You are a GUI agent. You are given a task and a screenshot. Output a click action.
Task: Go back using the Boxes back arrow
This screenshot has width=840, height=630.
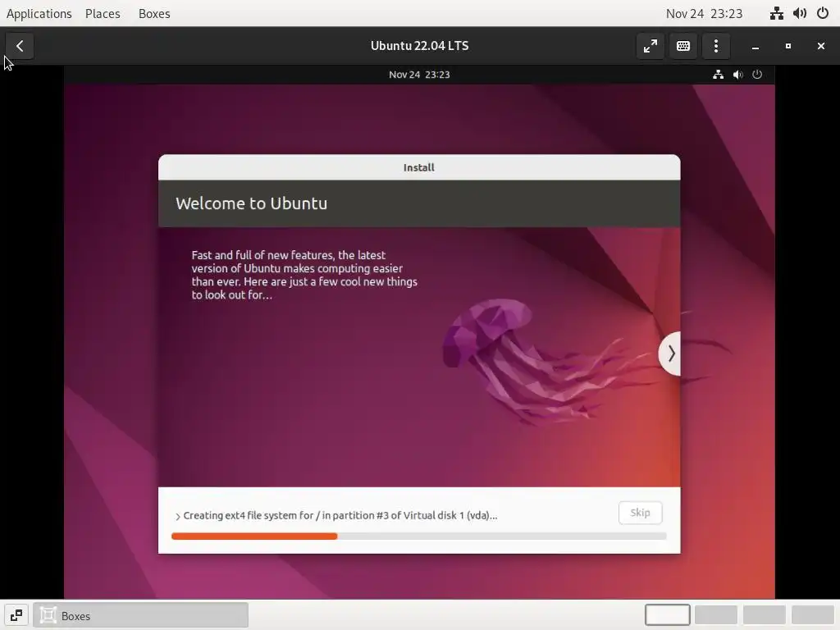20,46
